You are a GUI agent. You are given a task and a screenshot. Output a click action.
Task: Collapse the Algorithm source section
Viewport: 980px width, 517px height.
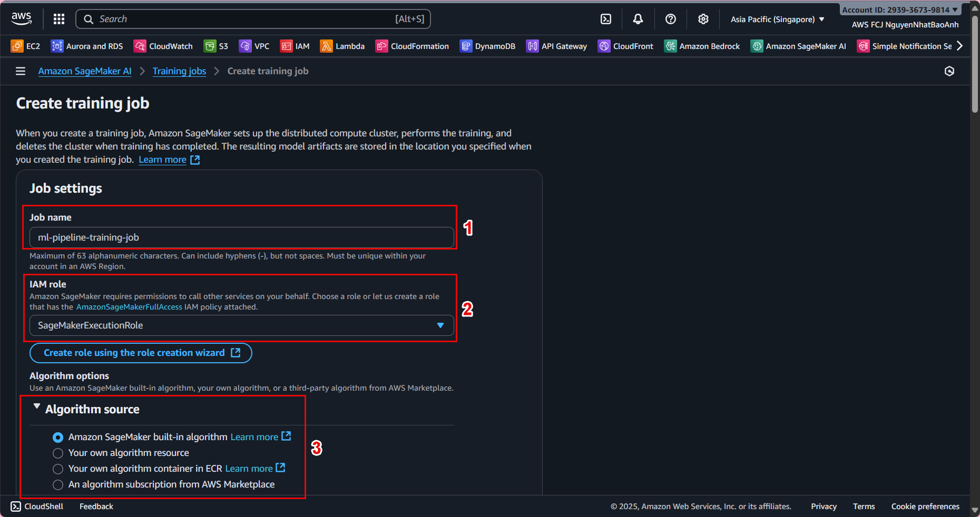coord(36,406)
